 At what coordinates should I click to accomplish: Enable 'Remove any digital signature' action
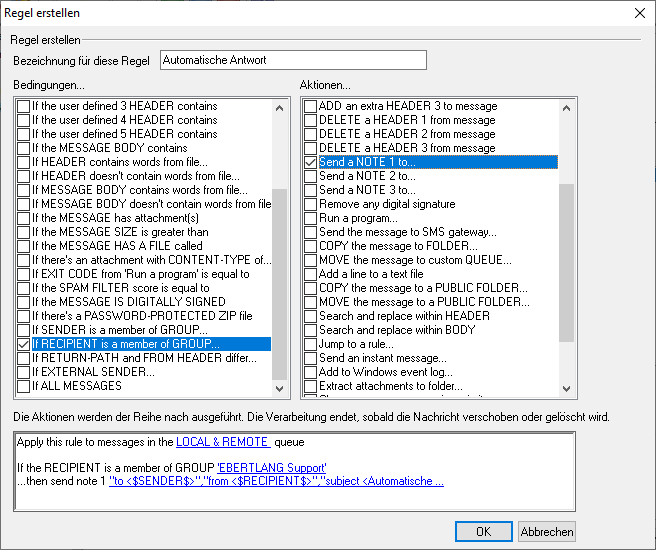point(311,204)
